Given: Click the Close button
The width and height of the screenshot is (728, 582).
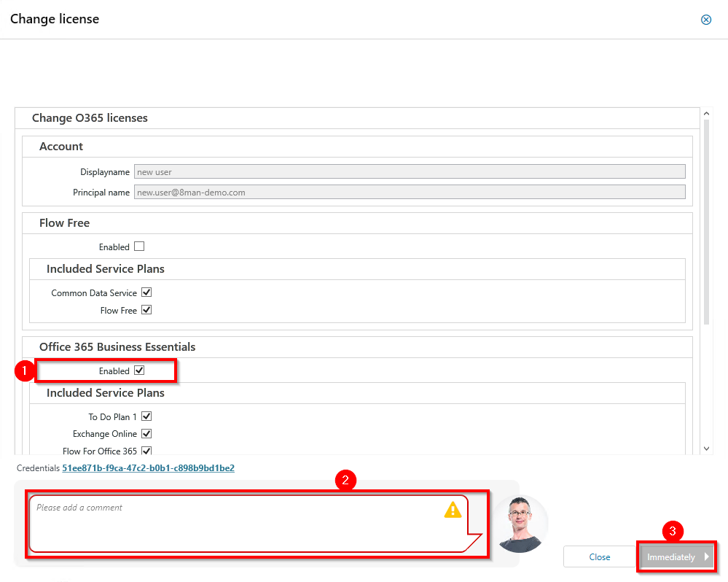Looking at the screenshot, I should 599,557.
